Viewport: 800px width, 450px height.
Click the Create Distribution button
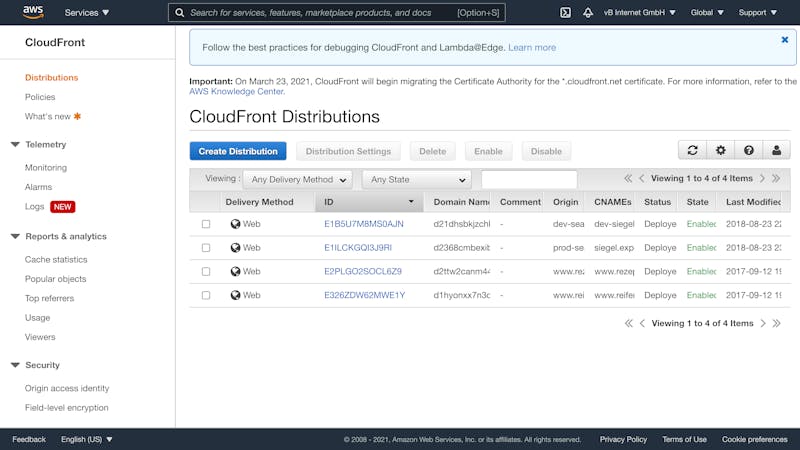238,151
